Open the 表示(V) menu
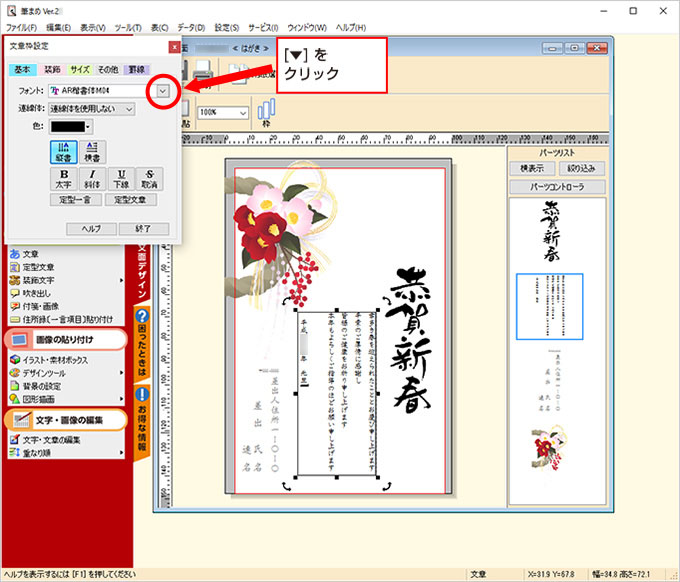 click(x=93, y=27)
